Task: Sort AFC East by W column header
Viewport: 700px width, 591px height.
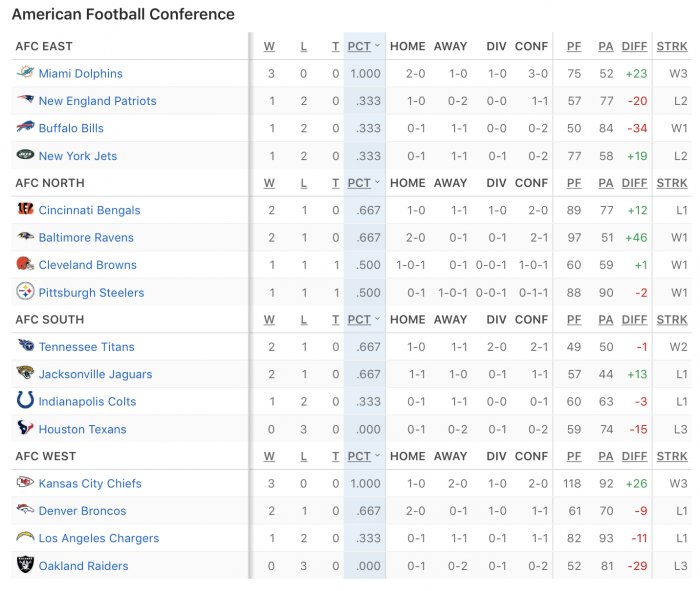Action: (269, 46)
